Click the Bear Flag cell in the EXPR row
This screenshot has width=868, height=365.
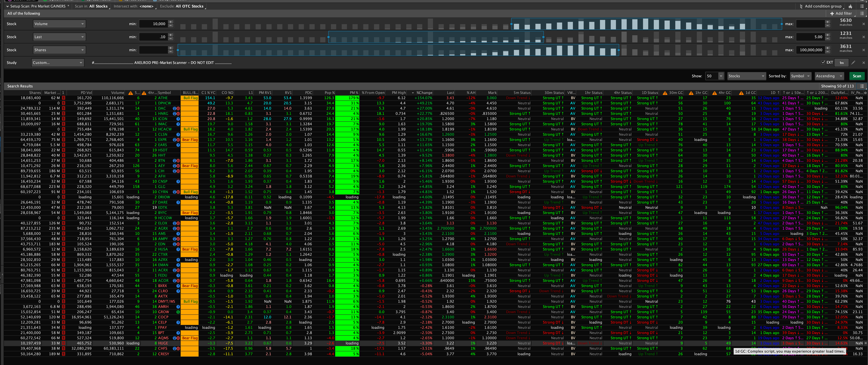(190, 140)
